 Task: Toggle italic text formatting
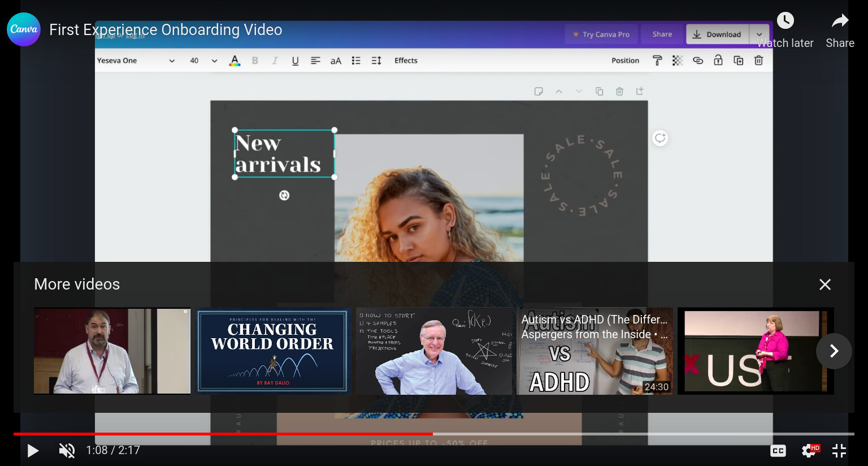(x=275, y=61)
